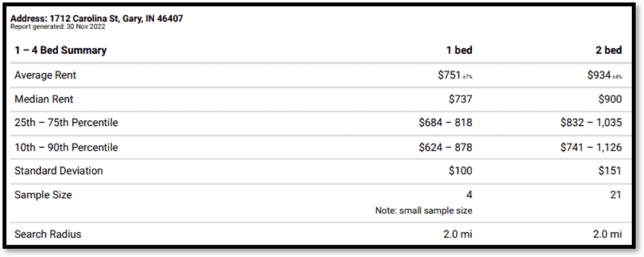
Task: Click the report generated date text
Action: [x=57, y=26]
